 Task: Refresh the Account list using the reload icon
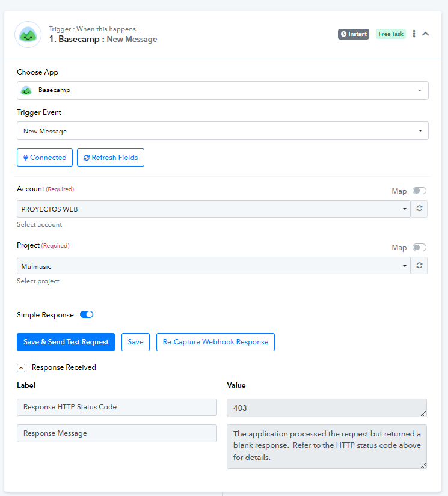[x=419, y=209]
